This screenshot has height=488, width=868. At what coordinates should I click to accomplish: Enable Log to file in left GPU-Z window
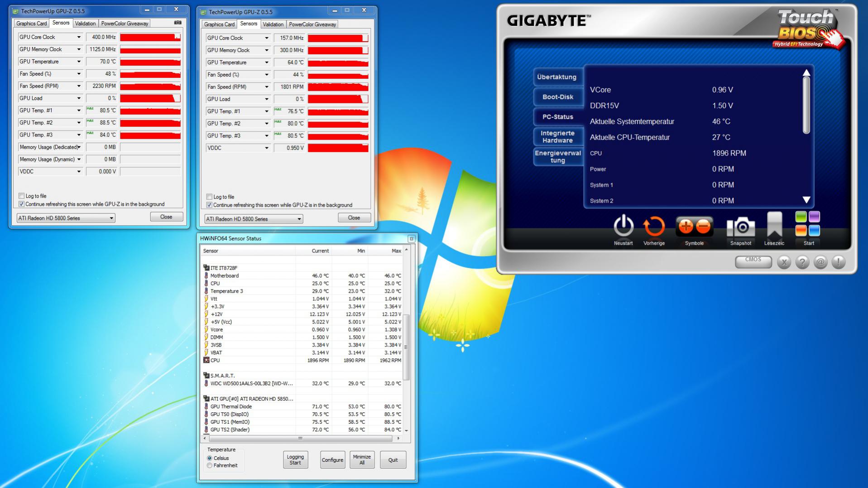pyautogui.click(x=21, y=196)
